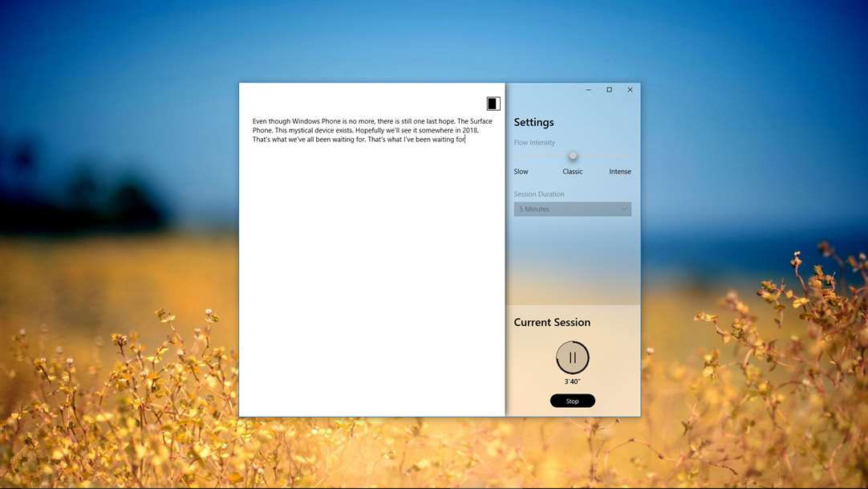Select the Classic intensity label
This screenshot has width=868, height=489.
pyautogui.click(x=572, y=172)
